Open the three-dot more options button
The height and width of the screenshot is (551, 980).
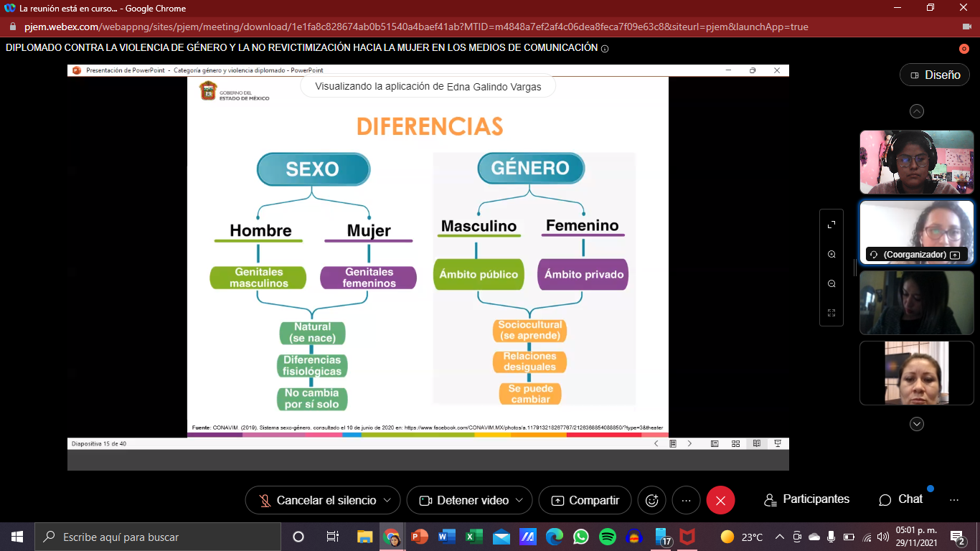tap(686, 500)
